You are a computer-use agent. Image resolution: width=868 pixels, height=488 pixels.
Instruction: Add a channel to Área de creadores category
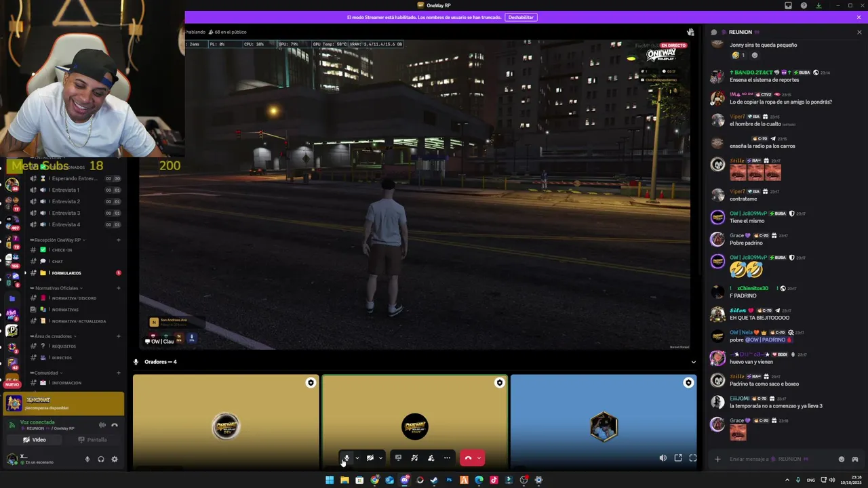[x=119, y=336]
